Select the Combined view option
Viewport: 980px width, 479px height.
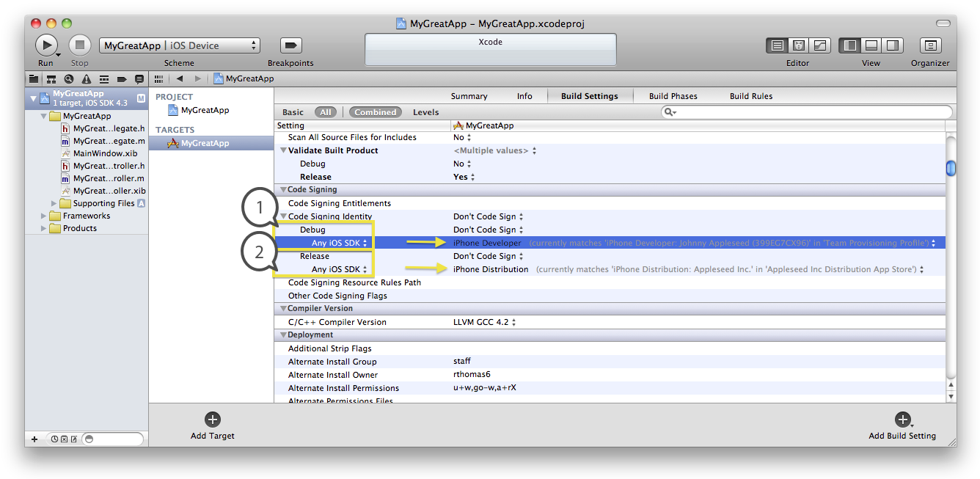tap(376, 112)
